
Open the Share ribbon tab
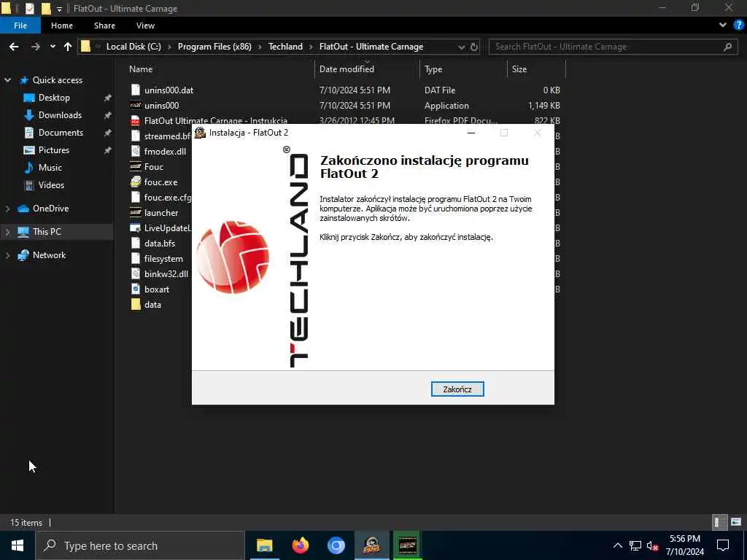pos(104,26)
